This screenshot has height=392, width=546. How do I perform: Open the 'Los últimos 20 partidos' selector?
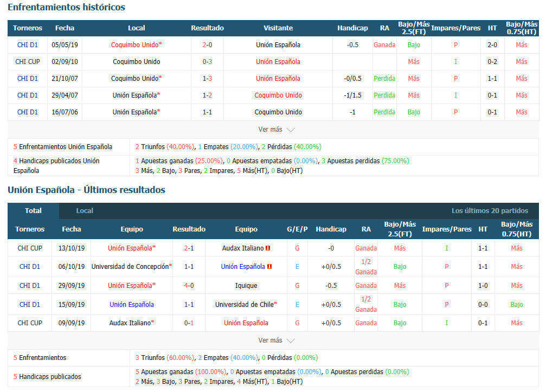(x=490, y=211)
